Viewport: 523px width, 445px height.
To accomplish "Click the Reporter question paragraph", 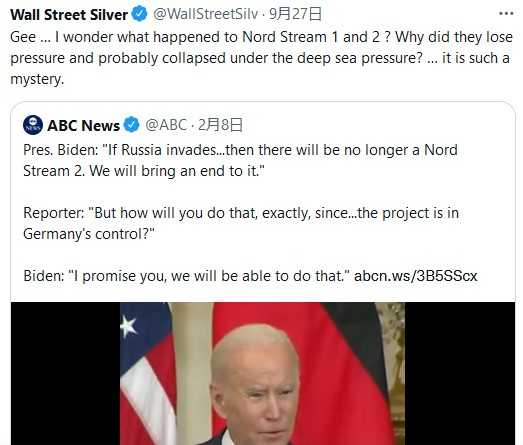I will pyautogui.click(x=241, y=224).
